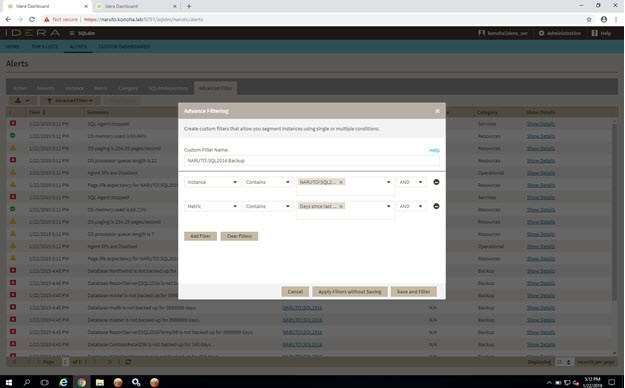
Task: Click the browser Back button
Action: [8, 19]
